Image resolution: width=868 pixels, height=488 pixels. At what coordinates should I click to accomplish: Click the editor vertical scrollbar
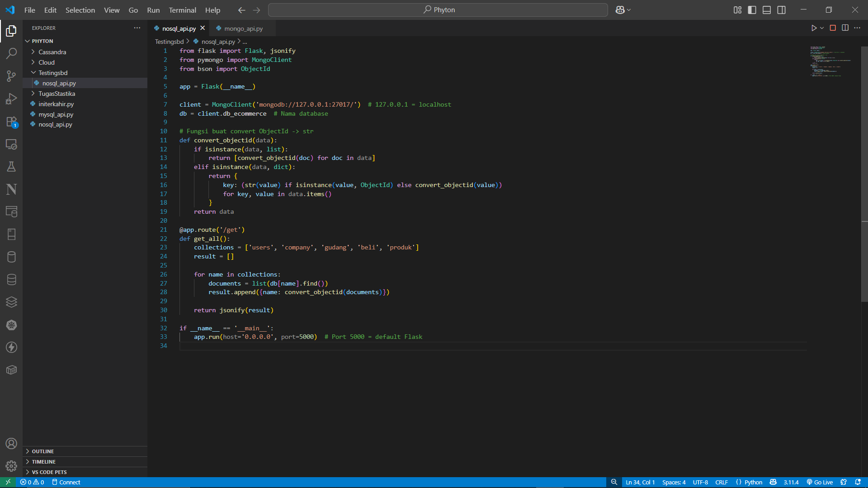click(864, 174)
